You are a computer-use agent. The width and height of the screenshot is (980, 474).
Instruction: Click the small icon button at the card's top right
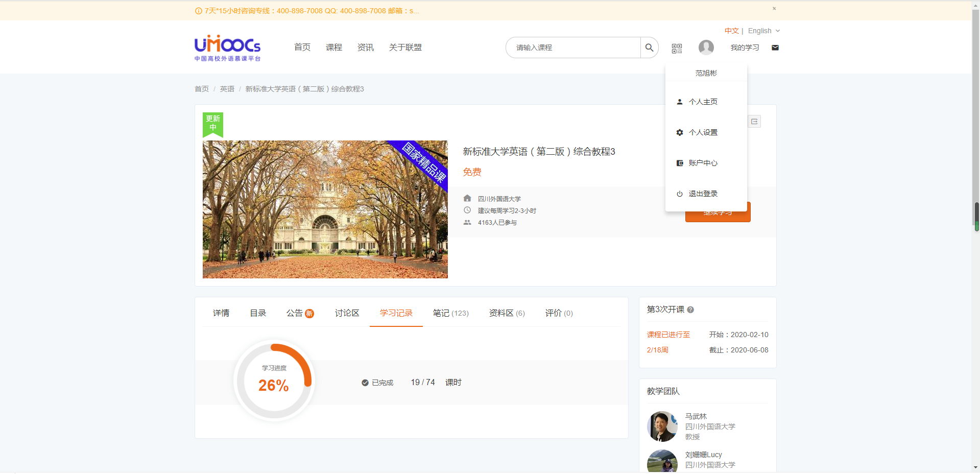pos(754,122)
